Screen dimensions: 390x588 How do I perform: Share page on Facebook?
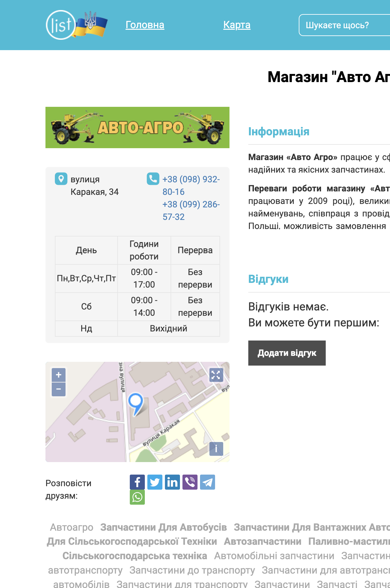[x=137, y=482]
